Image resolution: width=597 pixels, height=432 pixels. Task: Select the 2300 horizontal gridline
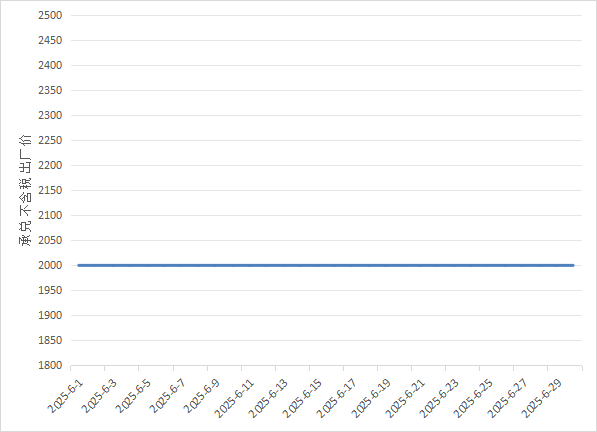(326, 115)
